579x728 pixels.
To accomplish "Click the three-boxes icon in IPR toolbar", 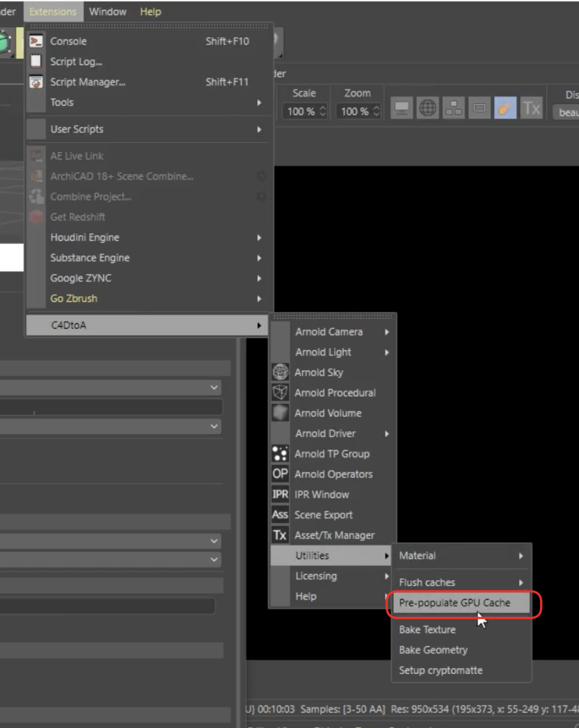I will click(x=453, y=109).
